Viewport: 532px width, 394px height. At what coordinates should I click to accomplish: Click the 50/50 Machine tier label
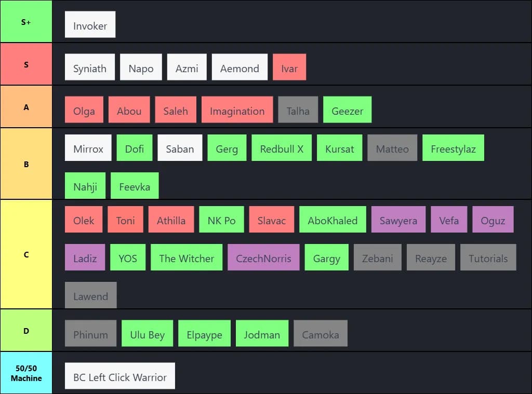coord(26,373)
